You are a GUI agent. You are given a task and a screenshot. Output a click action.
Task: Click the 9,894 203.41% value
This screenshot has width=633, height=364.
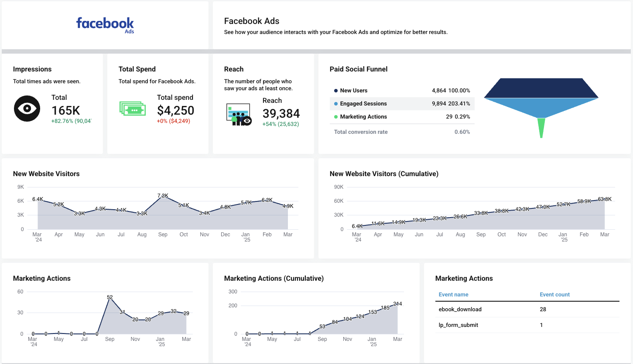click(451, 104)
